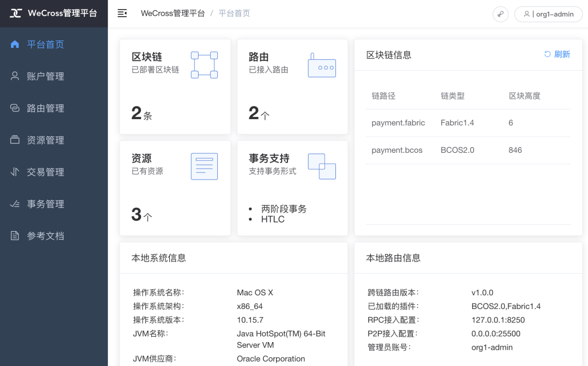Image resolution: width=588 pixels, height=366 pixels.
Task: Click the document icon beside 参考文档
Action: pos(15,235)
